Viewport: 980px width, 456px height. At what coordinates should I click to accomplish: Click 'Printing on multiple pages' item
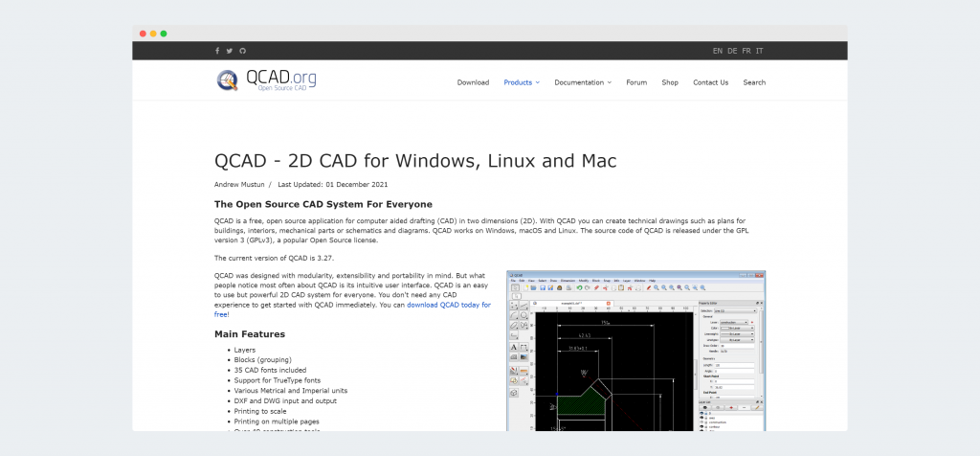277,422
